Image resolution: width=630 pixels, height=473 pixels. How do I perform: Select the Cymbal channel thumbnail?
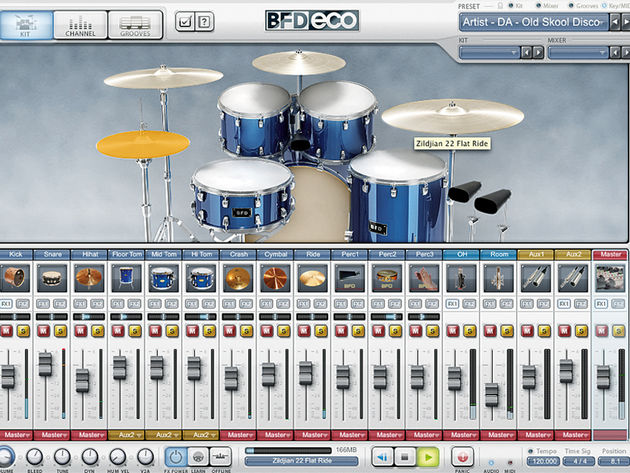tap(275, 278)
